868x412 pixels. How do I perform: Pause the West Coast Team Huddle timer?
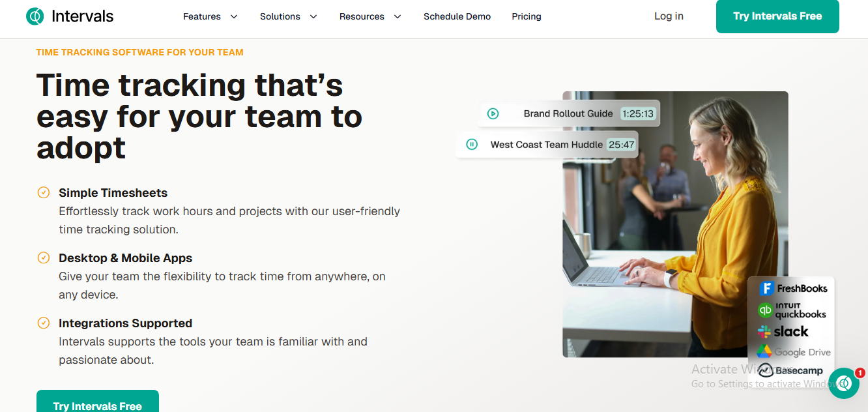[x=472, y=144]
